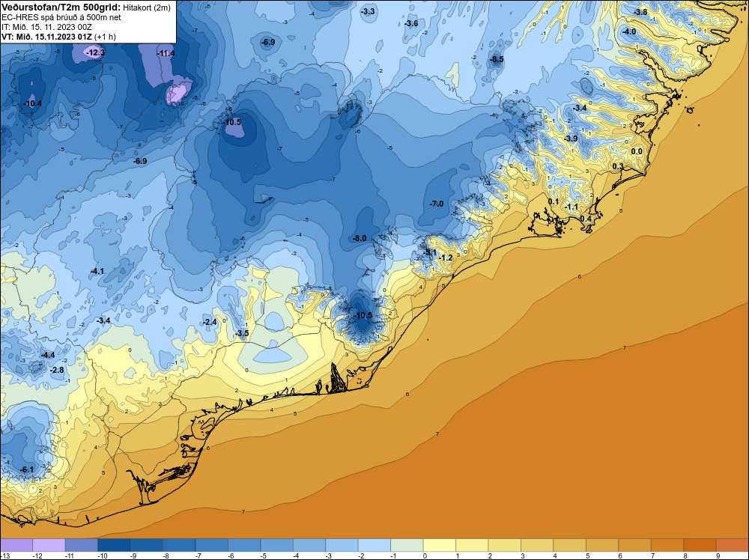Click the valid time line 'VT: Mið. 15.11.2023 01Z'
Screen dimensions: 749x560
point(46,37)
